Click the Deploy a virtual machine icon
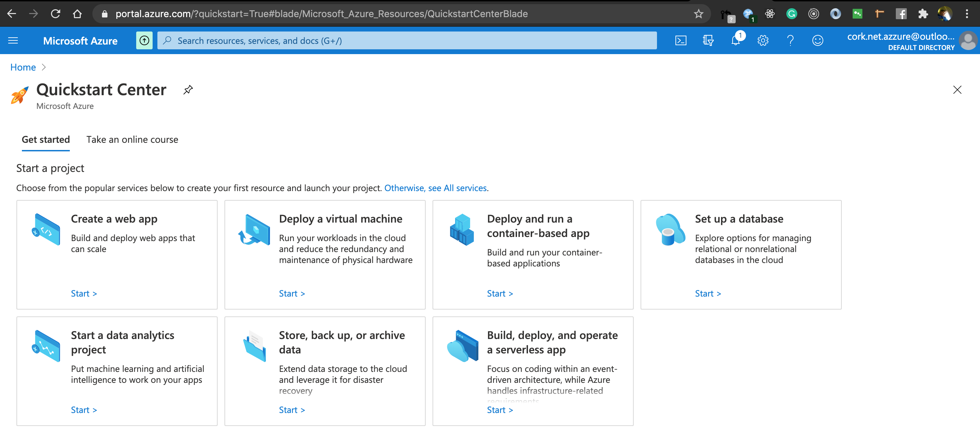Viewport: 980px width, 439px height. 254,229
